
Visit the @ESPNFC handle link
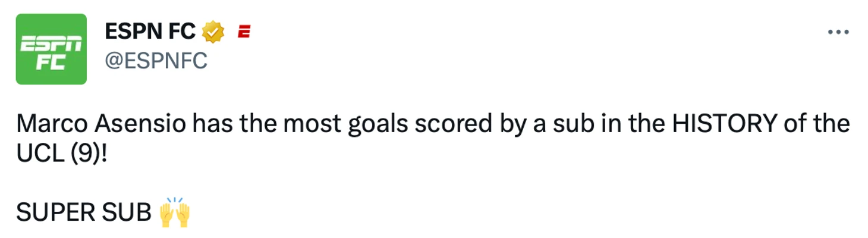click(156, 60)
